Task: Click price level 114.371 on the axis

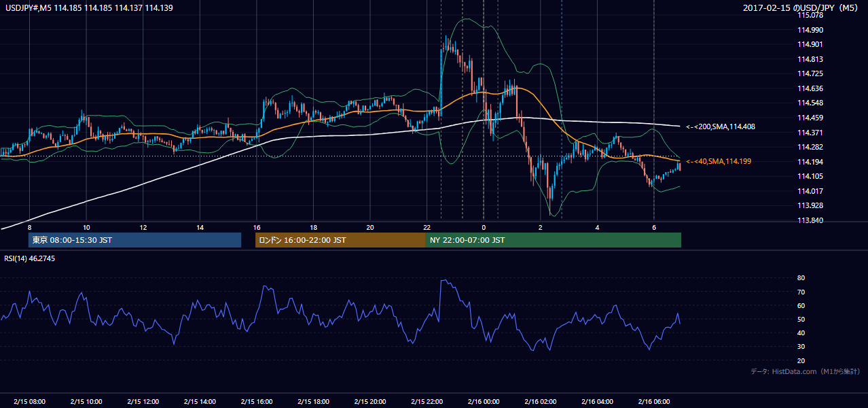Action: point(810,133)
